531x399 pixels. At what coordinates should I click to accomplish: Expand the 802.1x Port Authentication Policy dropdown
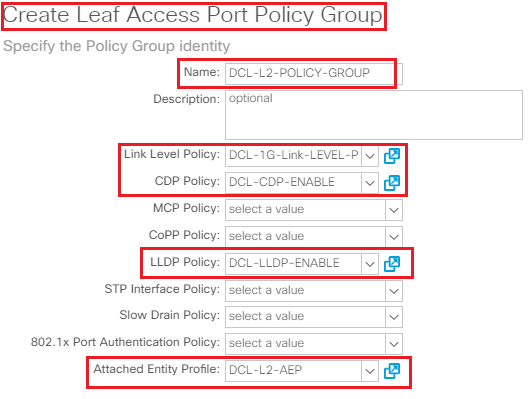point(394,344)
